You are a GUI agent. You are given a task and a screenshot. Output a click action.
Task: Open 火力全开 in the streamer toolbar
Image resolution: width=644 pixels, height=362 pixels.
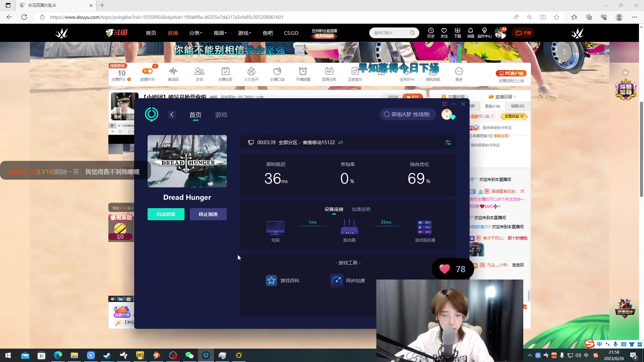point(251,74)
